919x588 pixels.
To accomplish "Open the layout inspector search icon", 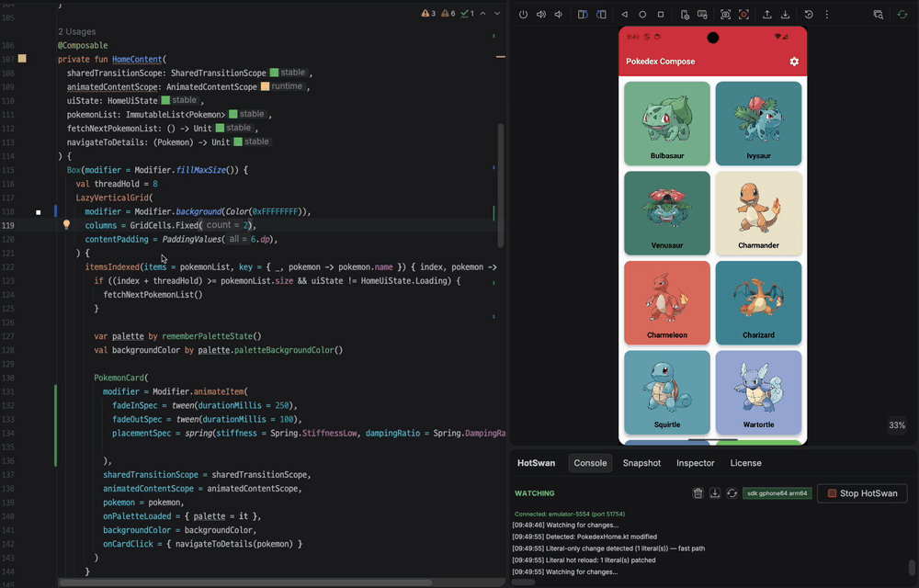I will (878, 15).
